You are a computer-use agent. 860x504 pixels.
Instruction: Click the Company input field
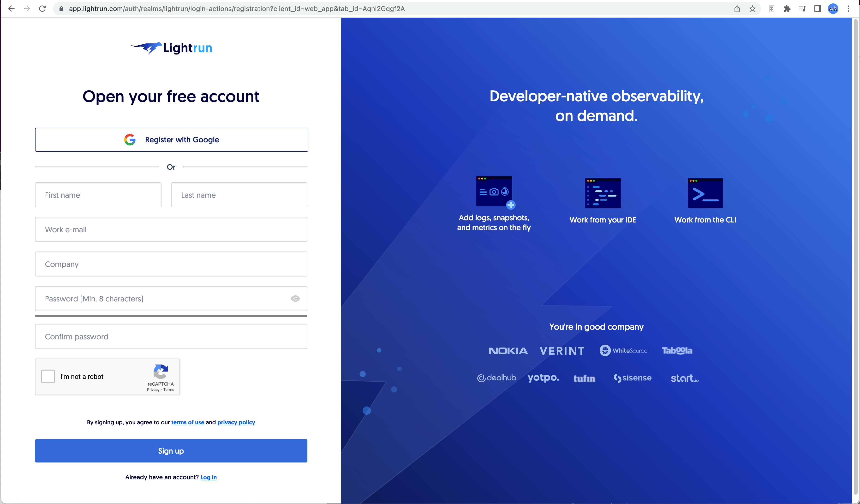pos(171,264)
